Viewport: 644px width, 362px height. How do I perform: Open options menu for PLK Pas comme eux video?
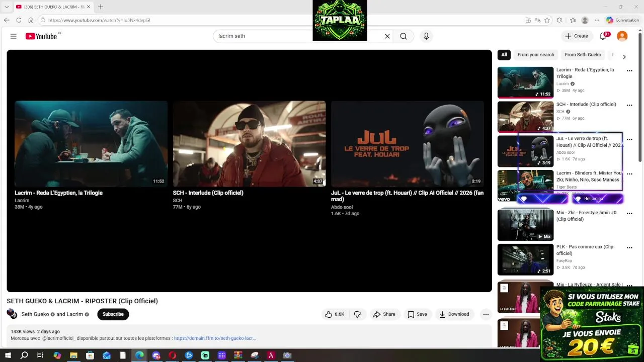pos(629,248)
